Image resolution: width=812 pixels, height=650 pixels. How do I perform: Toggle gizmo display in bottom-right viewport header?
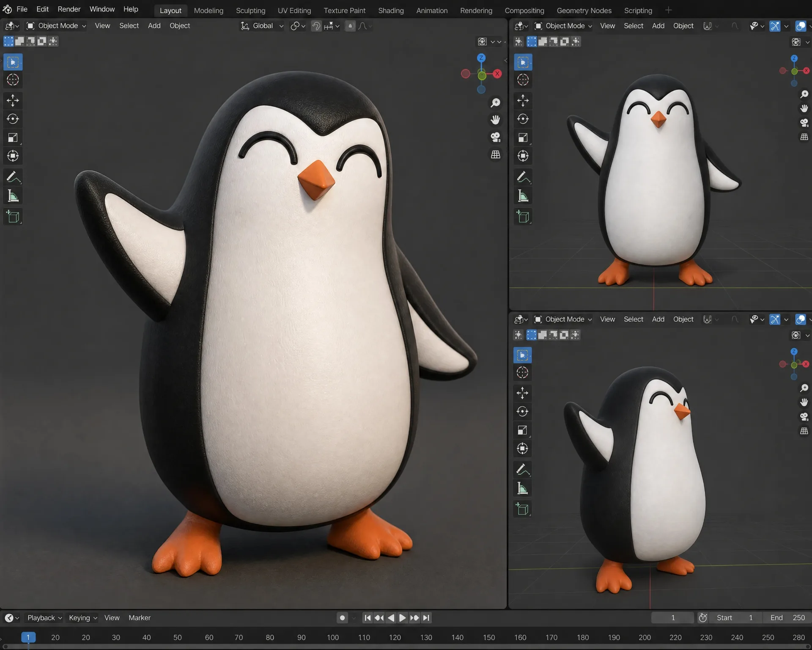click(775, 319)
